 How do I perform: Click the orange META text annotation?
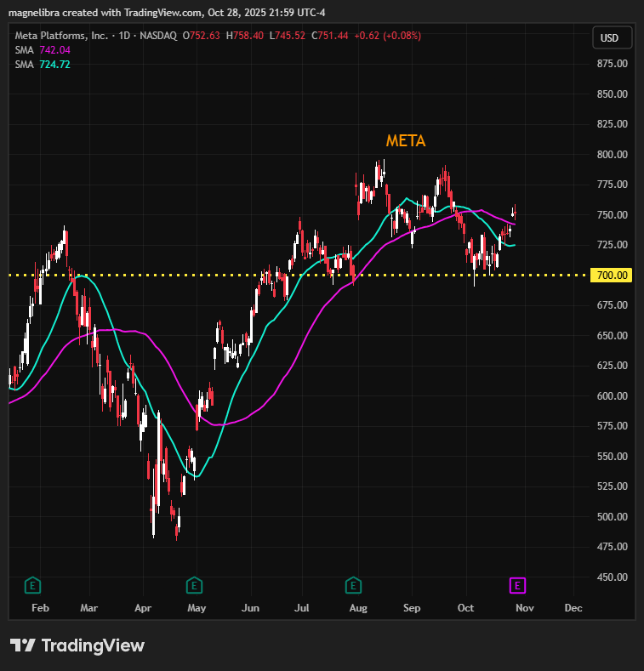pyautogui.click(x=406, y=141)
